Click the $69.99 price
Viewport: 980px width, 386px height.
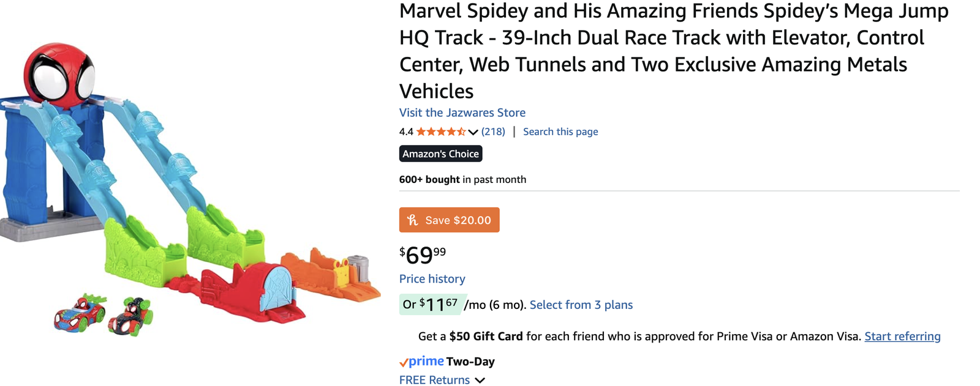423,254
